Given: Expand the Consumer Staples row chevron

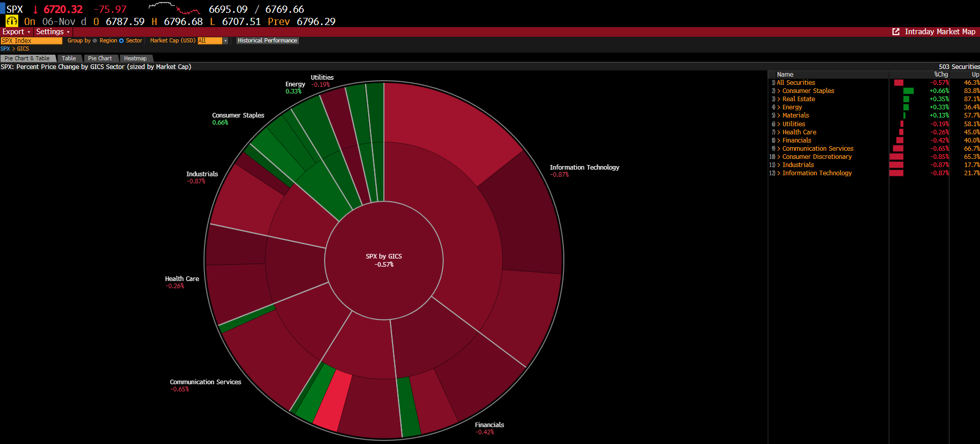Looking at the screenshot, I should click(x=779, y=91).
